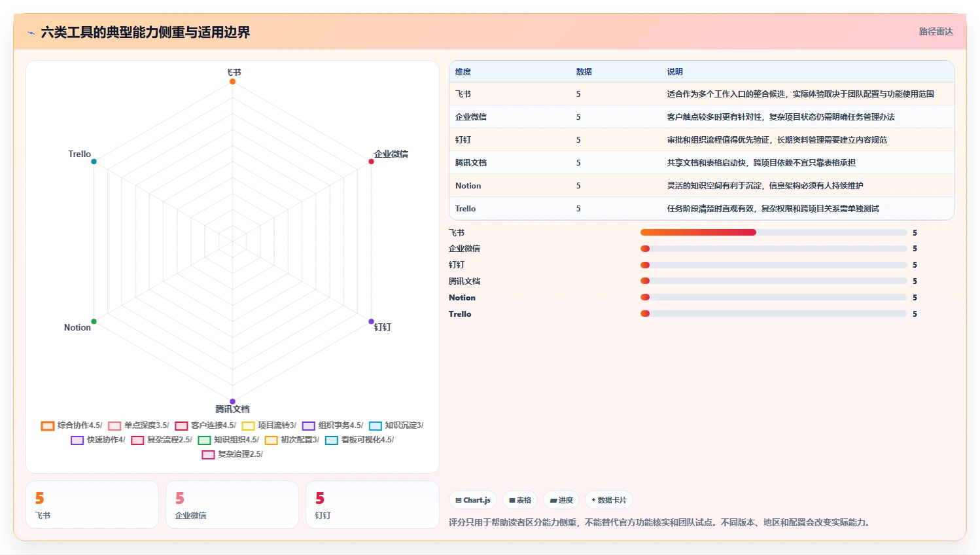Viewport: 980px width, 555px height.
Task: Toggle the 项目流转3 legend swatch
Action: 248,426
